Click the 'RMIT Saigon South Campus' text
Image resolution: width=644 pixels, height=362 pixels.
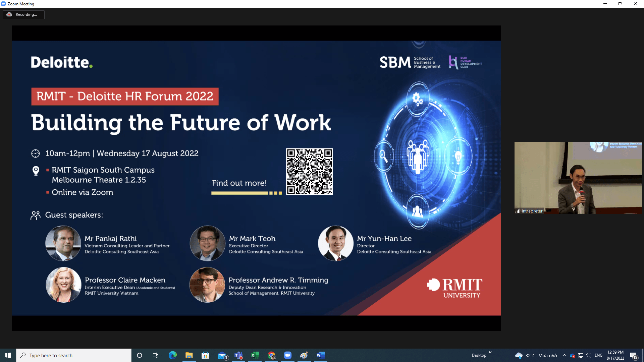(103, 170)
